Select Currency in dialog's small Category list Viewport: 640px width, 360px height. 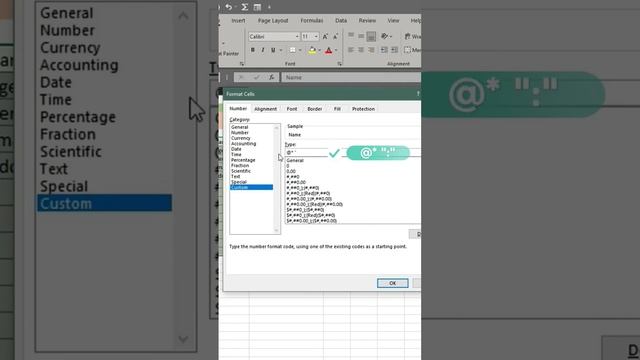point(240,138)
